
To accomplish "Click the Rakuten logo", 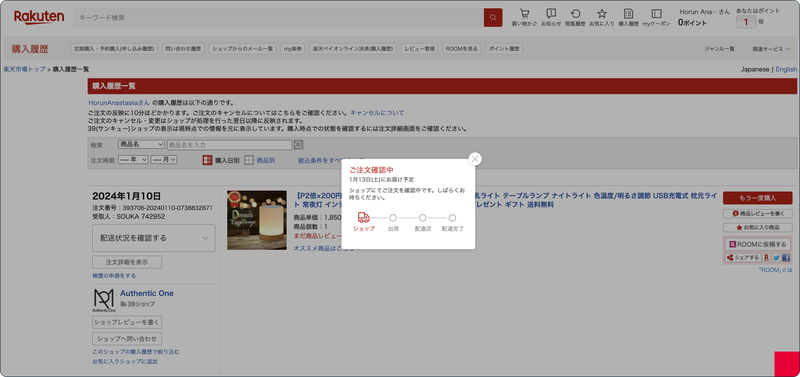I will point(39,17).
